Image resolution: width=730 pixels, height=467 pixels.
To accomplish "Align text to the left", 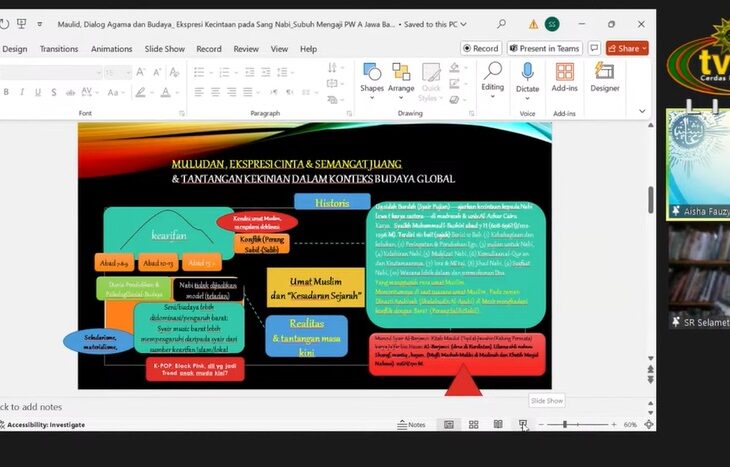I will click(x=199, y=92).
